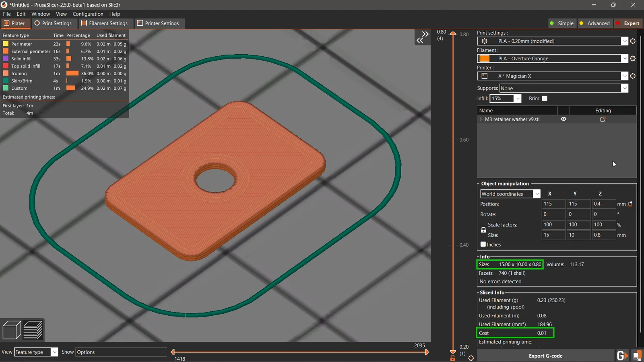Enable the Brim checkbox
Screen dimensions: 644x362
545,99
